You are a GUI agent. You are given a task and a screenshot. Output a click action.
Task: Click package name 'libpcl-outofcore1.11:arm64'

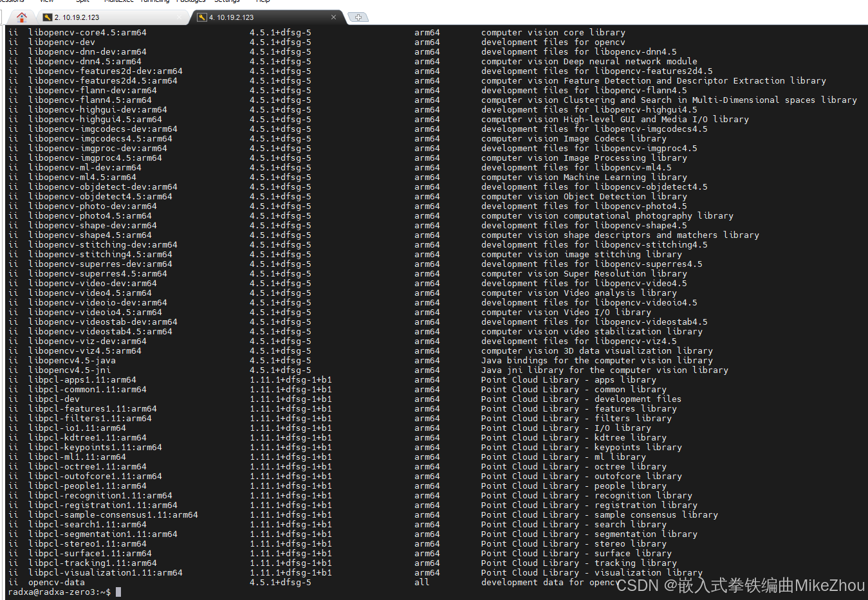[95, 476]
